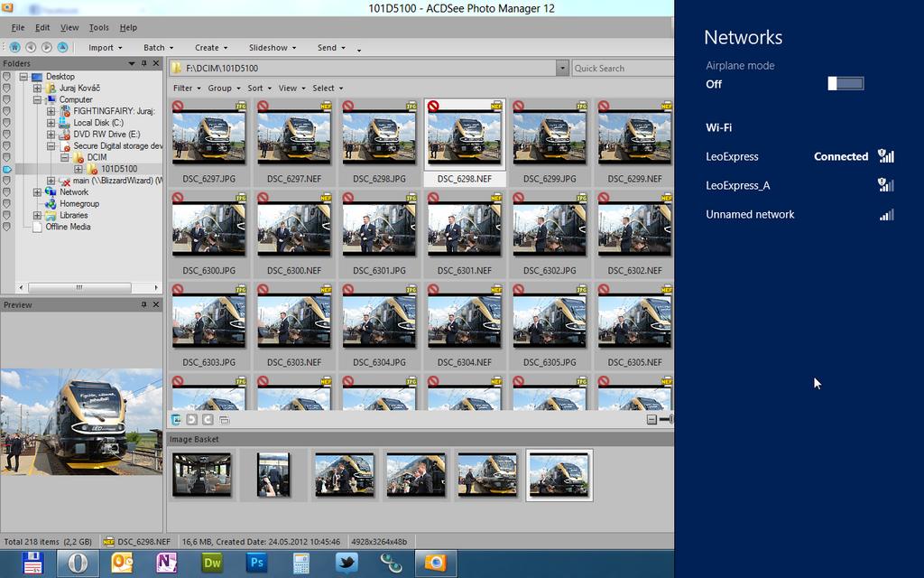Open the Select options button
The height and width of the screenshot is (578, 924).
(328, 88)
